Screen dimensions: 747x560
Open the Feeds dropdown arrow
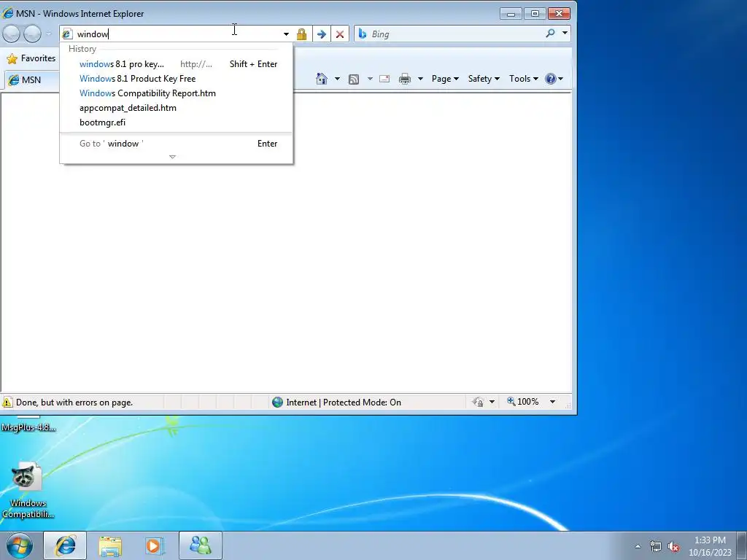coord(370,79)
